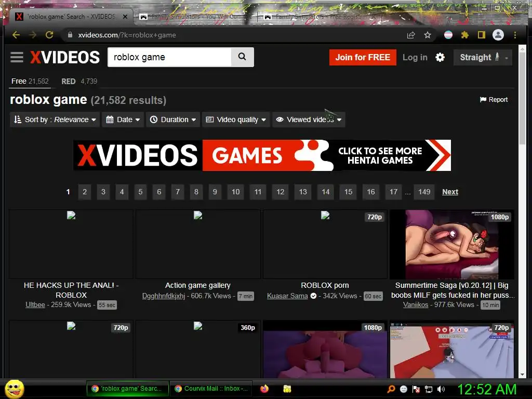532x399 pixels.
Task: Open uploader Kuasar Sama's profile link
Action: tap(287, 296)
